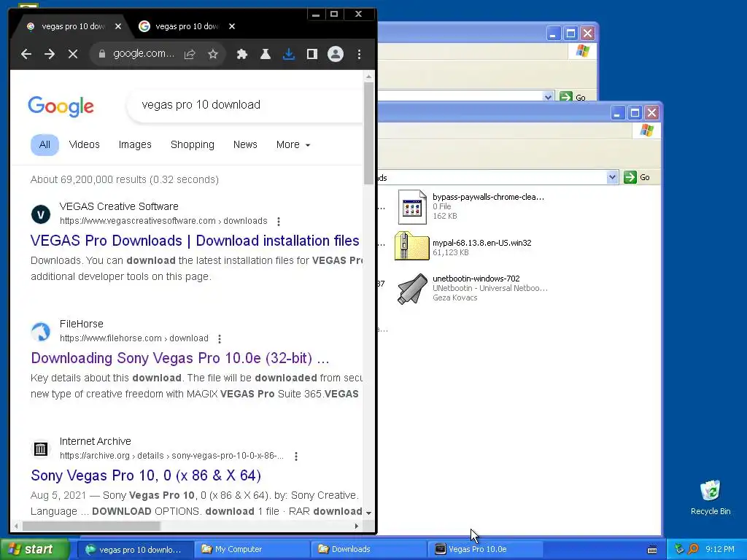This screenshot has height=560, width=747.
Task: Select the Recycle Bin desktop icon
Action: click(711, 497)
